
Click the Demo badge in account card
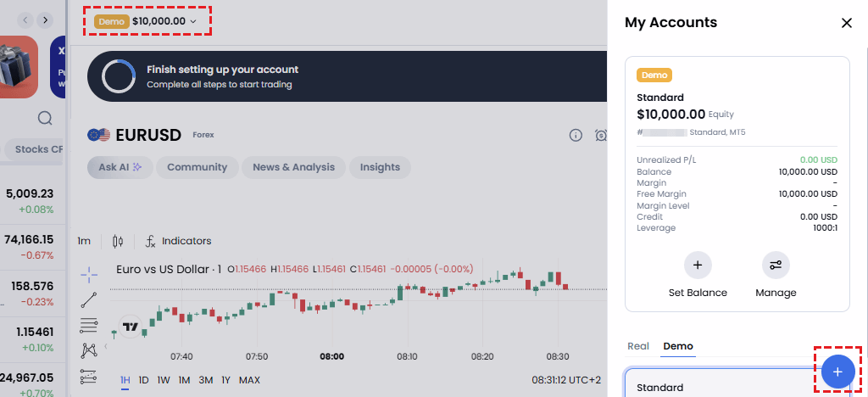click(x=654, y=75)
